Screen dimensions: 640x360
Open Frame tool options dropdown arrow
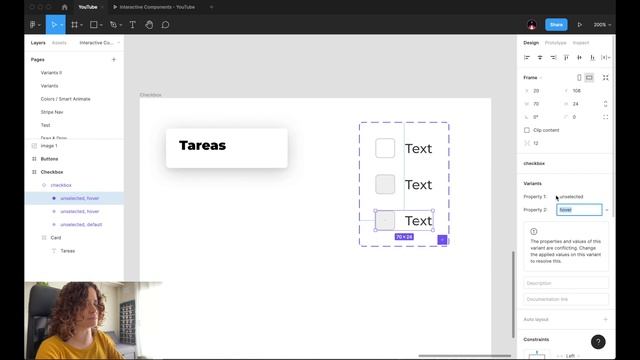pos(82,25)
